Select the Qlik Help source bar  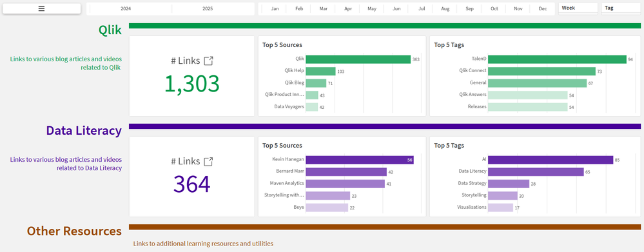pyautogui.click(x=320, y=72)
